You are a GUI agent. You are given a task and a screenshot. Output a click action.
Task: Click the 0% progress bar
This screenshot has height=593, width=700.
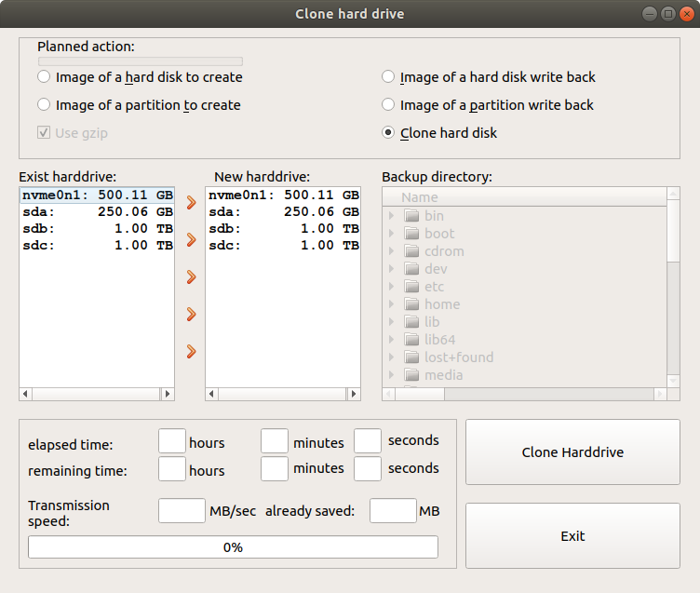tap(233, 547)
